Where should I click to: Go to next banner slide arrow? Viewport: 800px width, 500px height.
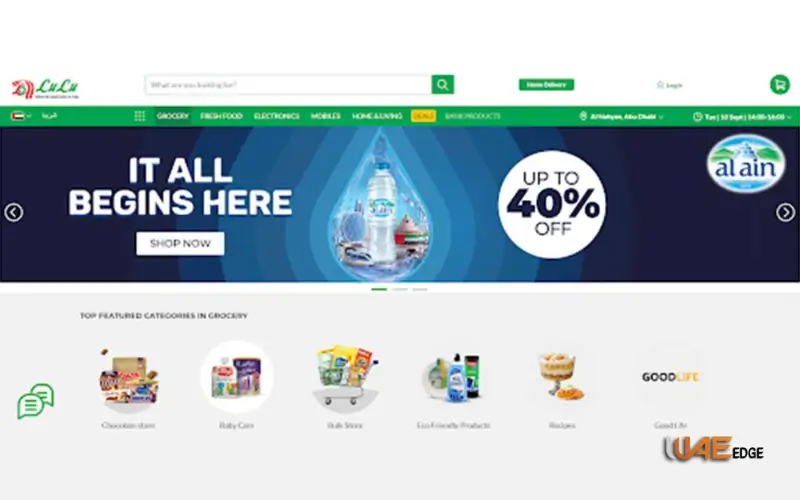tap(786, 212)
